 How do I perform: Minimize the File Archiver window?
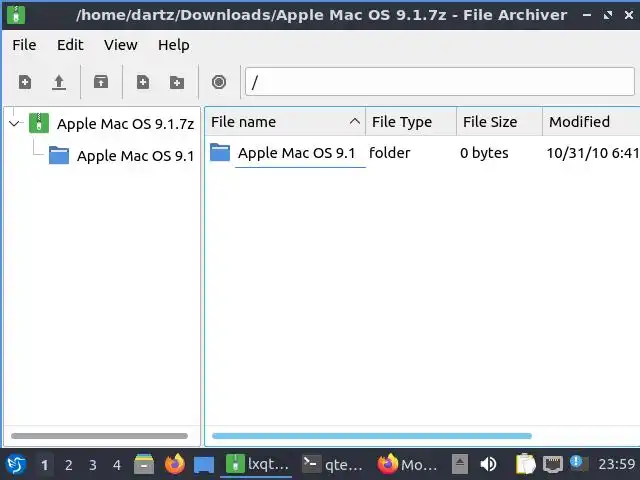587,15
